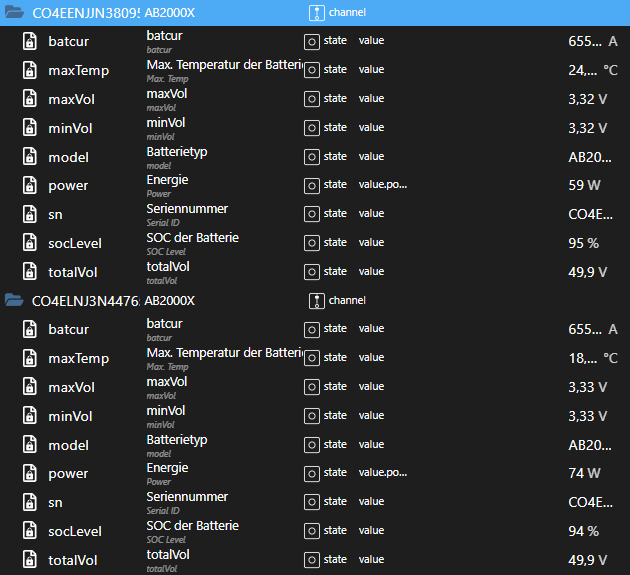Click state type icon in last totalVol row
Screen dimensions: 630x575
click(312, 560)
